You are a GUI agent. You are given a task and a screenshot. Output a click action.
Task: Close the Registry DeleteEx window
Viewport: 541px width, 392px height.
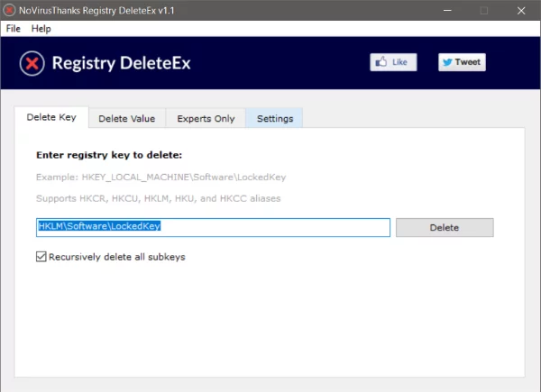(x=521, y=10)
